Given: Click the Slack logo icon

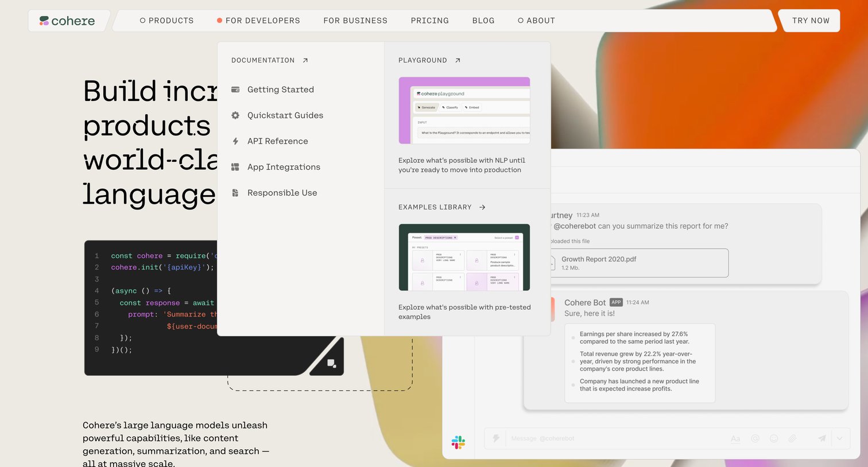Looking at the screenshot, I should (458, 442).
